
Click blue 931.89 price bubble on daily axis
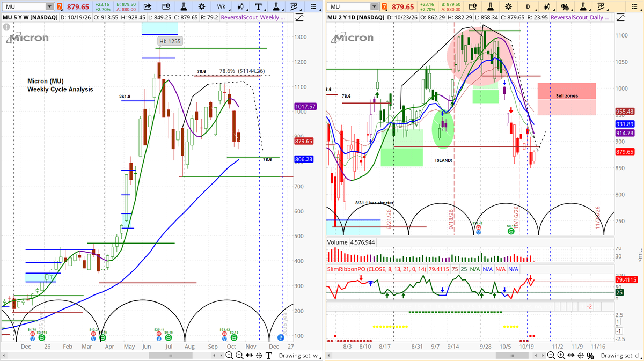tap(625, 124)
